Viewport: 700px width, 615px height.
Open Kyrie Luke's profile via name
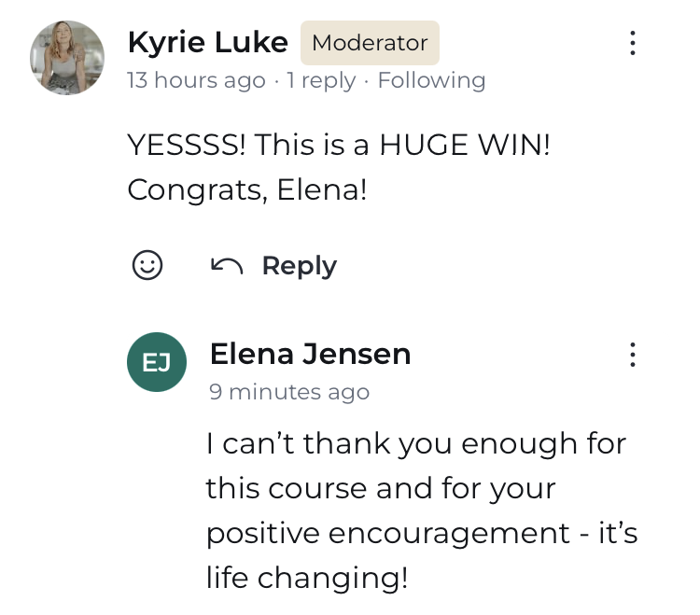click(x=207, y=42)
